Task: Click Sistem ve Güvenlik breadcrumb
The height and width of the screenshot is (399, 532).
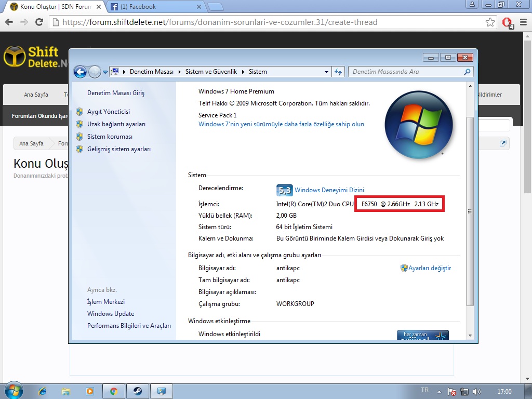Action: click(x=211, y=72)
